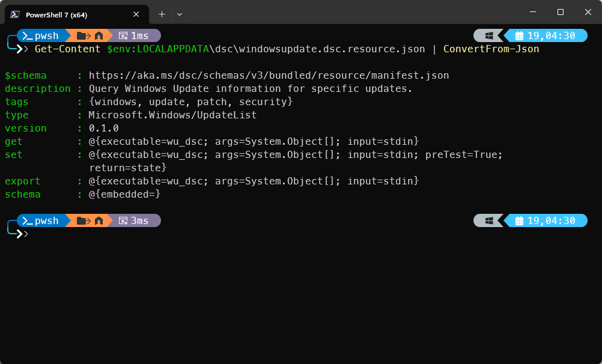
Task: Click the aka.ms schema URL
Action: (x=269, y=75)
